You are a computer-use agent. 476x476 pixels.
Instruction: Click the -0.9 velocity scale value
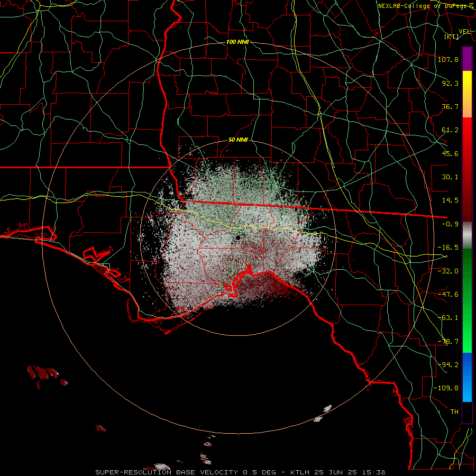click(450, 224)
